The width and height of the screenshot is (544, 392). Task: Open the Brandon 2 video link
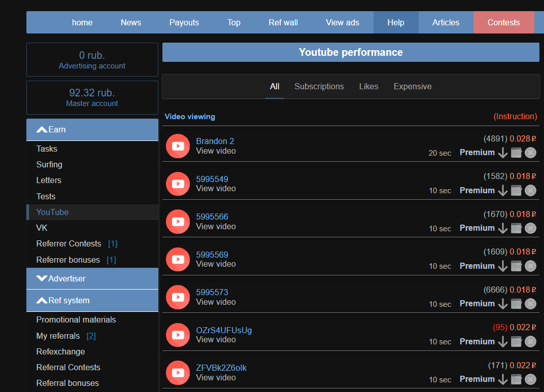click(215, 141)
